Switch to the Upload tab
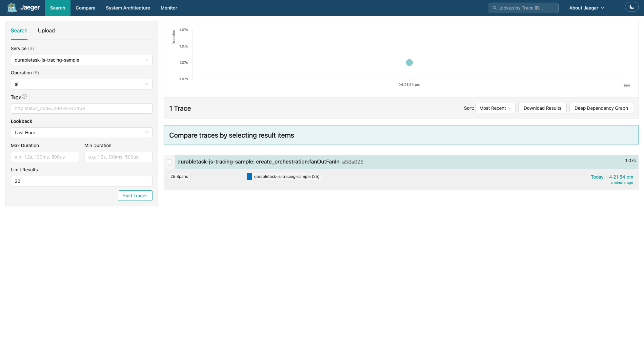This screenshot has height=346, width=644. pyautogui.click(x=46, y=30)
